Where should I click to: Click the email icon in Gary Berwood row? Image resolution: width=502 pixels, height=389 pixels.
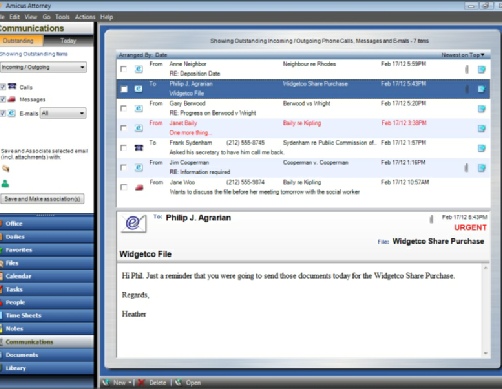click(x=139, y=108)
